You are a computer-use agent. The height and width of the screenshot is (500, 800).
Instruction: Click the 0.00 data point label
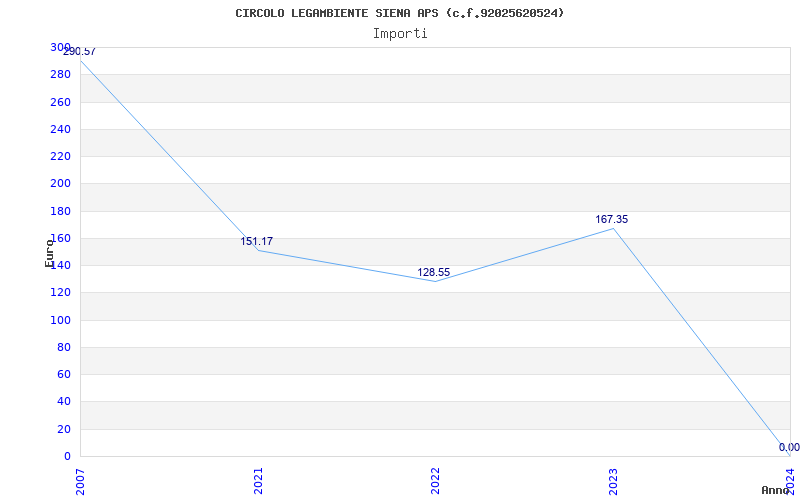789,447
